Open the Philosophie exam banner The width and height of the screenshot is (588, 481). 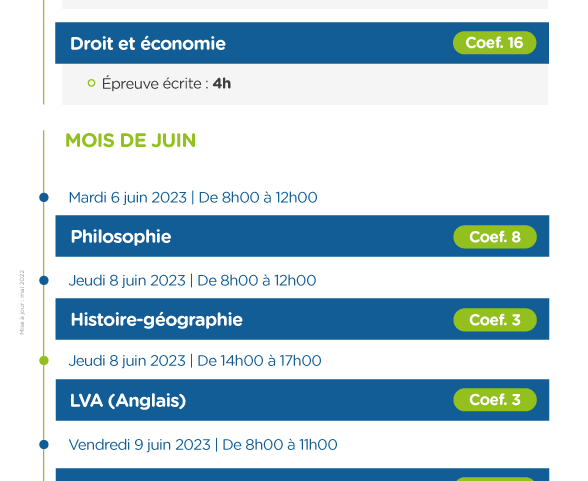point(302,236)
